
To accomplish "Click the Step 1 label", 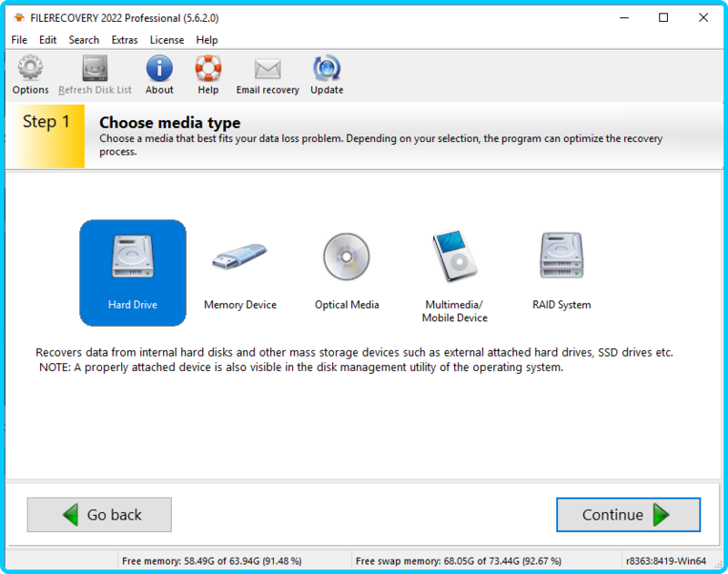I will 46,122.
